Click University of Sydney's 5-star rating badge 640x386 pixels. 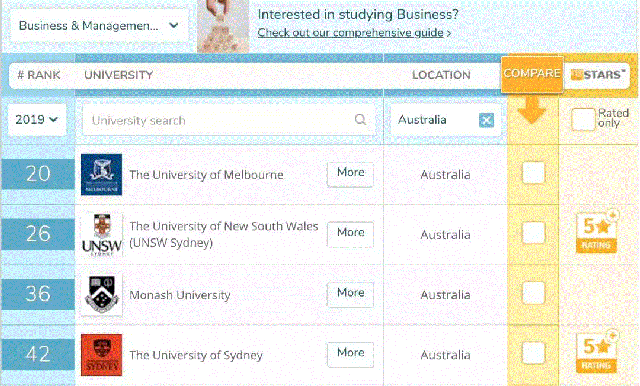coord(596,352)
